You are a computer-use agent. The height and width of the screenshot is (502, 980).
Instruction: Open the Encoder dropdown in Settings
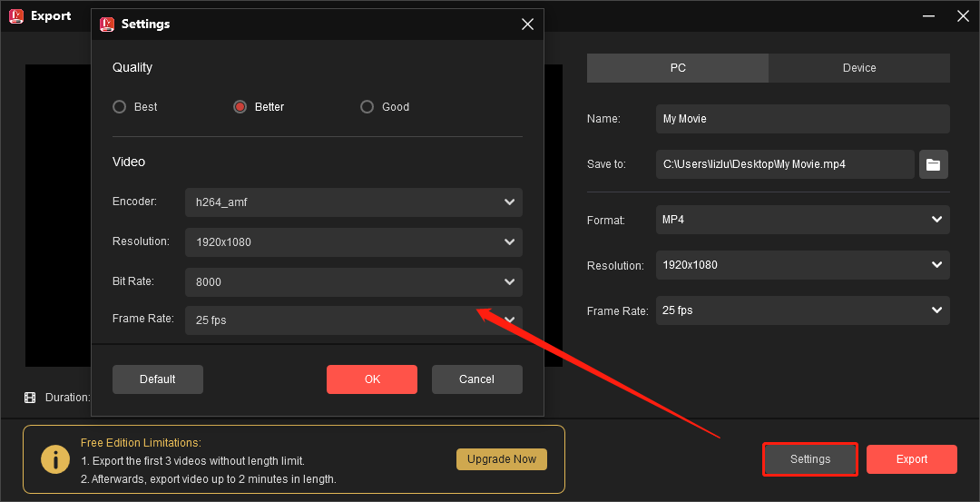[354, 202]
